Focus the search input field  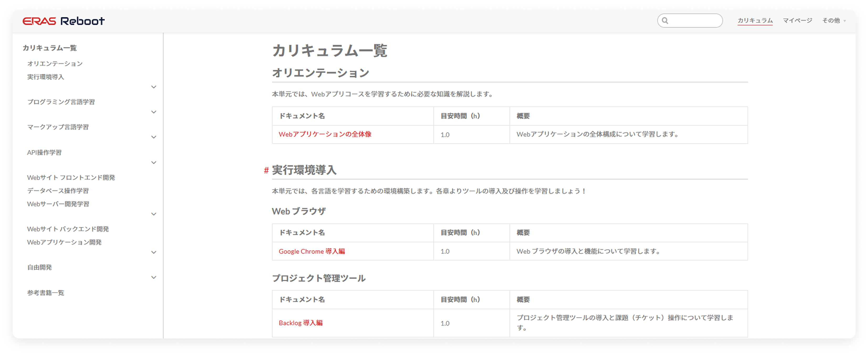point(694,20)
